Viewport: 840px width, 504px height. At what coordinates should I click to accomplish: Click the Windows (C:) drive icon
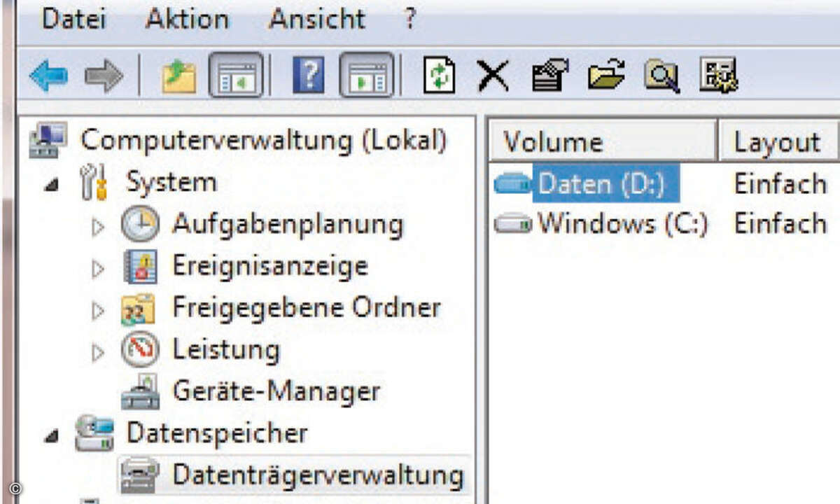(513, 224)
